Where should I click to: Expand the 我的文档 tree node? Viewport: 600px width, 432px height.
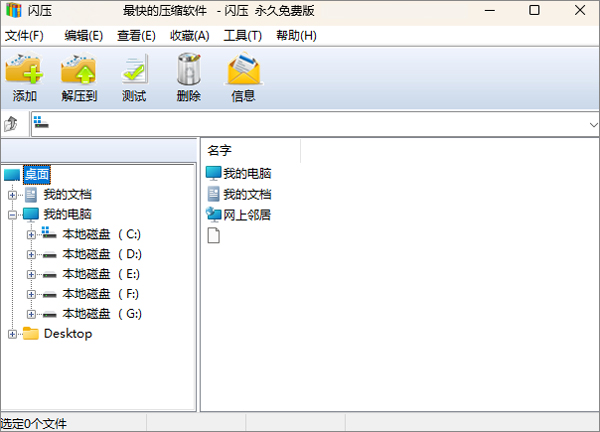pyautogui.click(x=12, y=195)
